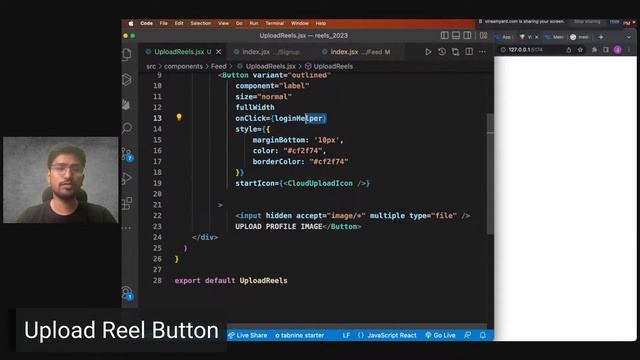The width and height of the screenshot is (640, 360).
Task: Click the editor vertical scrollbar
Action: 490,174
